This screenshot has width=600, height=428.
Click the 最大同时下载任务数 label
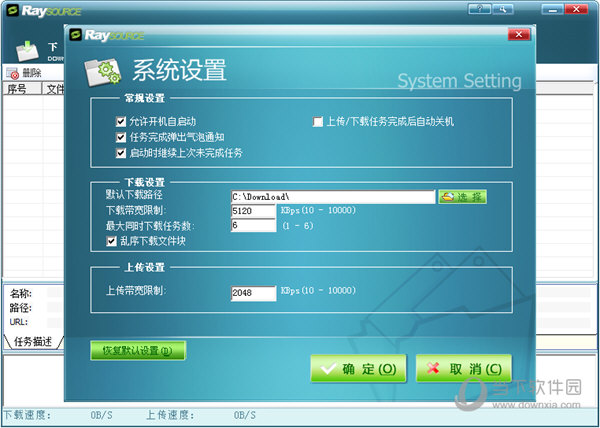(150, 226)
